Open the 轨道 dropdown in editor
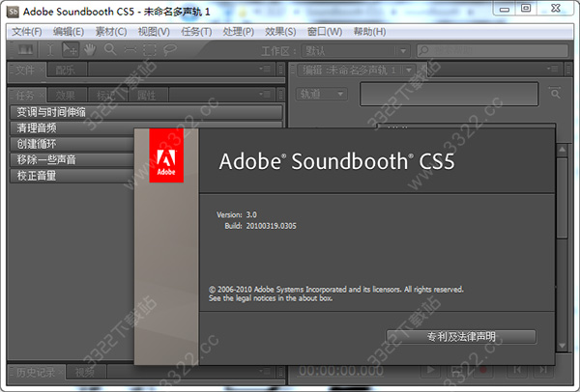The width and height of the screenshot is (580, 392). click(321, 94)
